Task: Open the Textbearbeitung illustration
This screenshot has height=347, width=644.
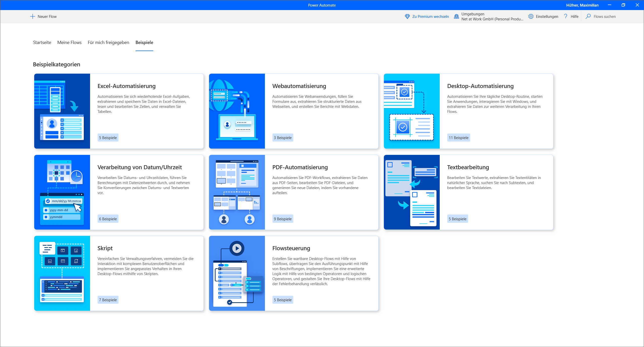Action: pos(412,192)
